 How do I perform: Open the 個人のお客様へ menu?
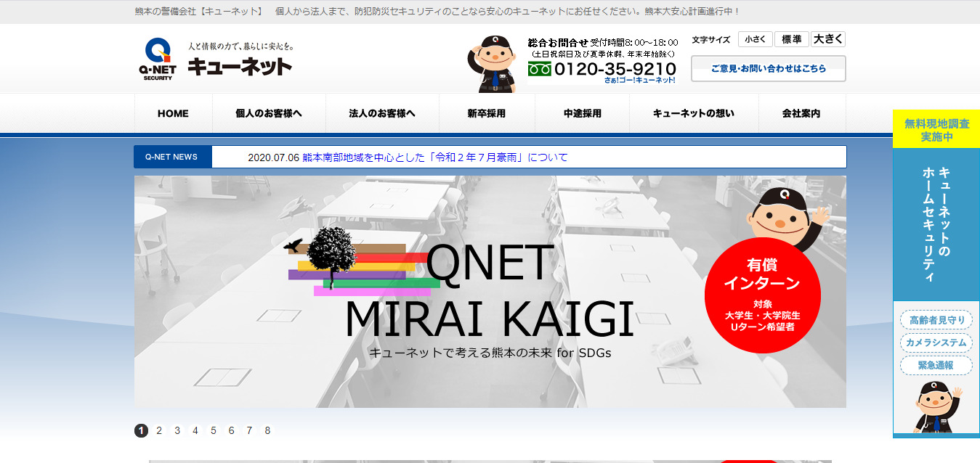tap(269, 113)
